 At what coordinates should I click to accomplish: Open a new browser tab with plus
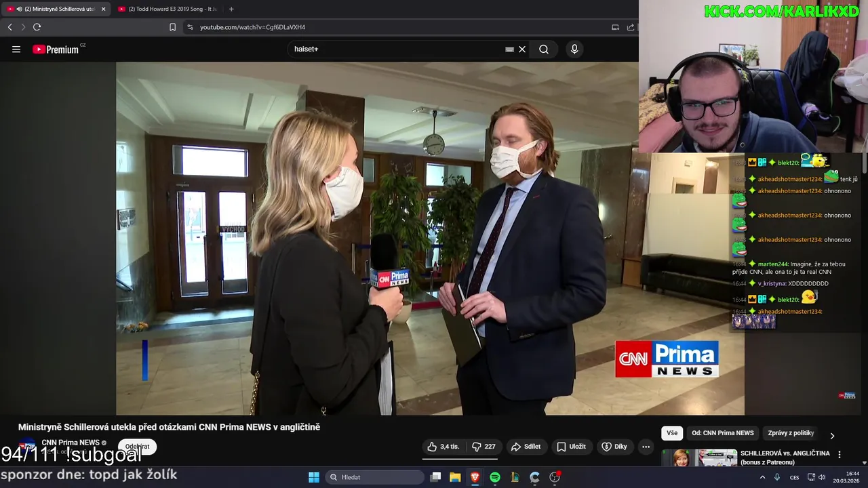point(231,9)
